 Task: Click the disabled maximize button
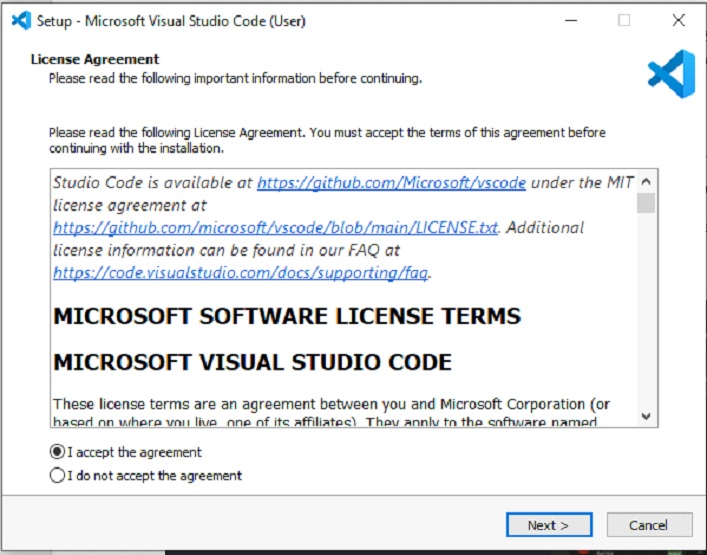624,20
